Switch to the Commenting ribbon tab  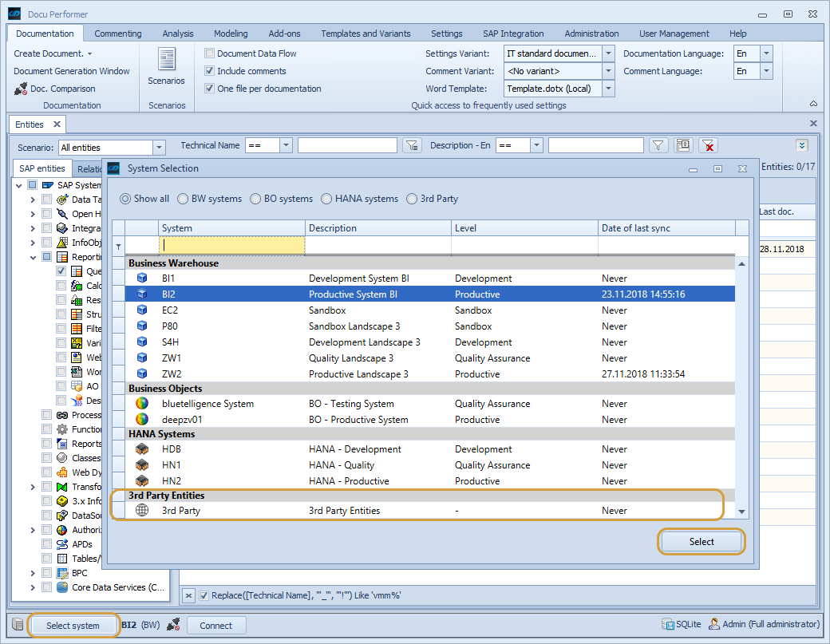tap(118, 33)
